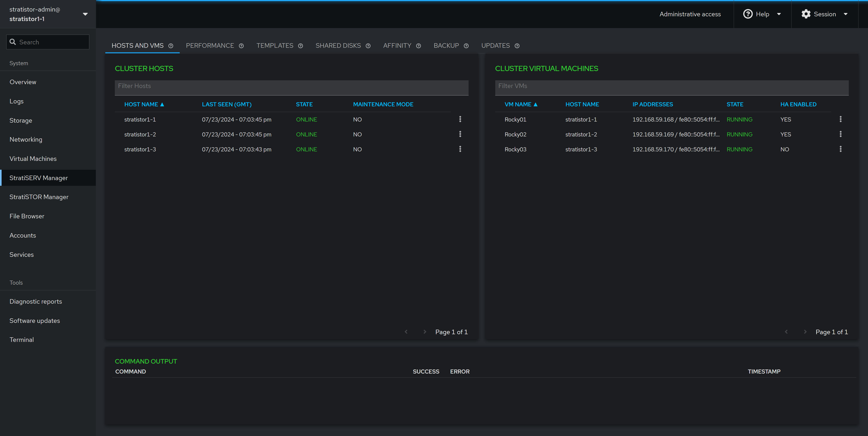Open the Session dropdown menu

[824, 14]
